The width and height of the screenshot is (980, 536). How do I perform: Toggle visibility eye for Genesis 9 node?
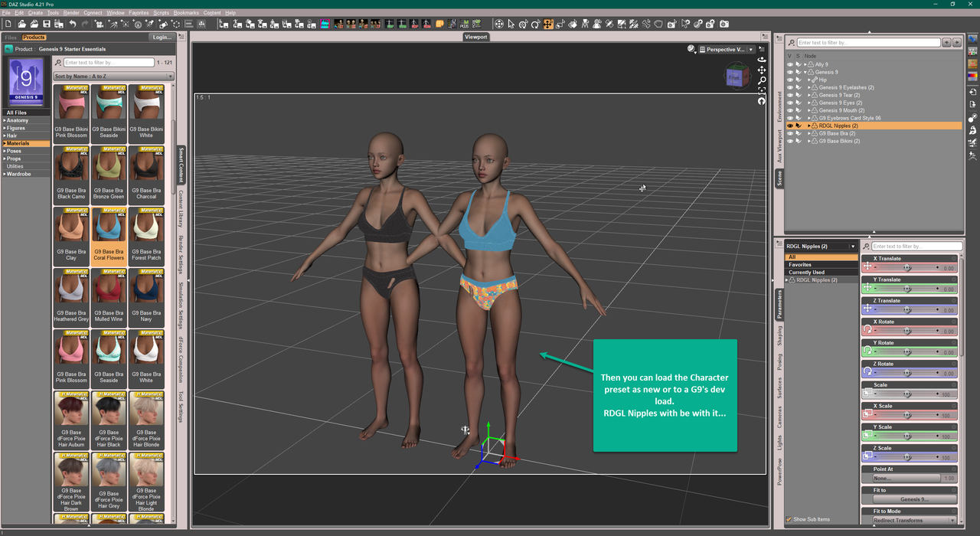790,72
